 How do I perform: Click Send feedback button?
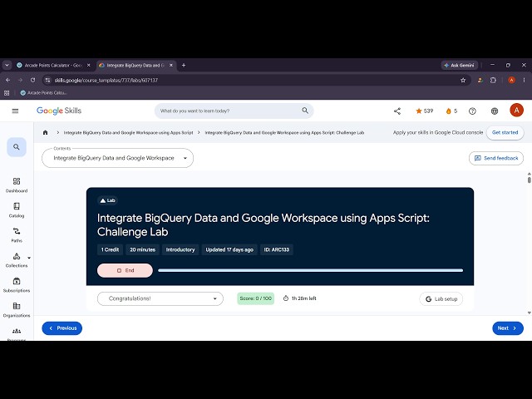pos(496,158)
